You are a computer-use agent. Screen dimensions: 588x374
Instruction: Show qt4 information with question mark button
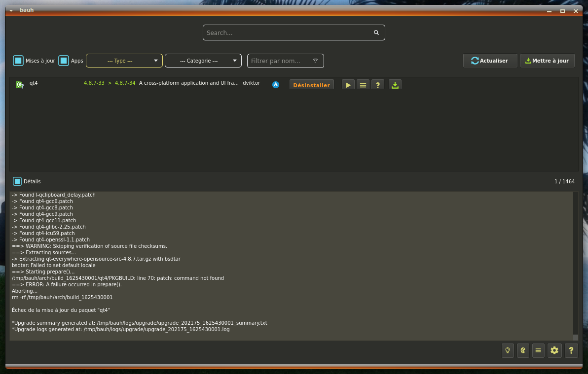(x=378, y=85)
